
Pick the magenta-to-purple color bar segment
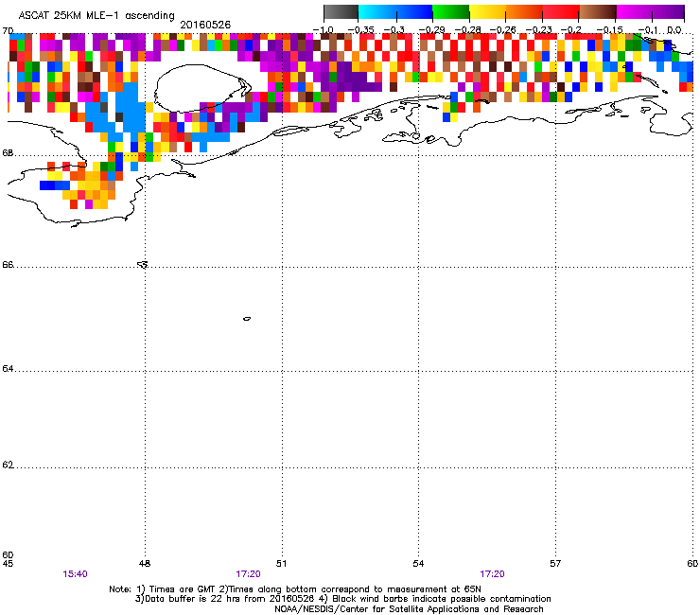[x=651, y=12]
